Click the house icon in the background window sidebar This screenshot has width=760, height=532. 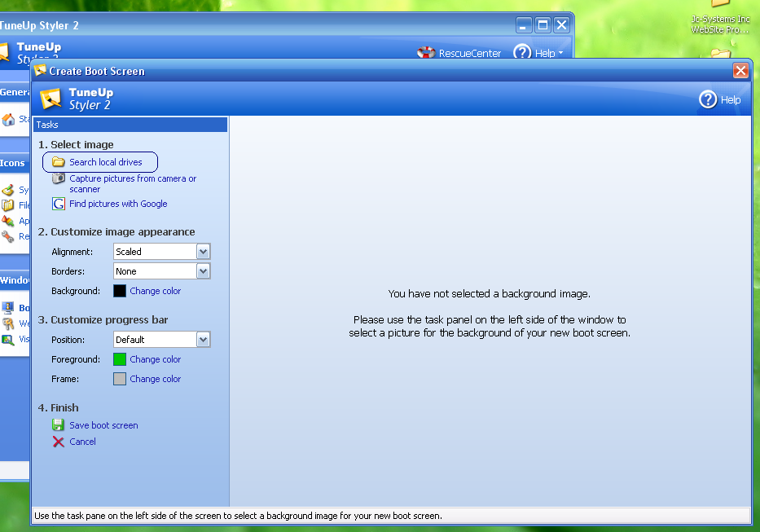coord(8,119)
